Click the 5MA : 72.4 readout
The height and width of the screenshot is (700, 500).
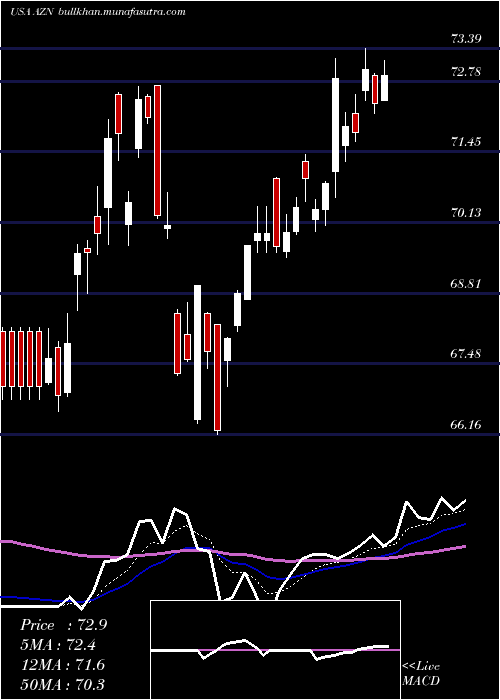[x=59, y=645]
